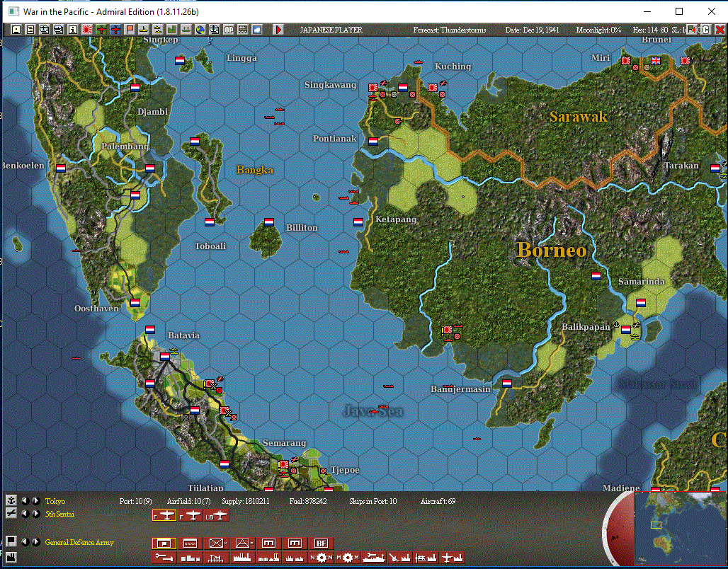
Task: Select the second fighter 'F' air group
Action: 190,516
